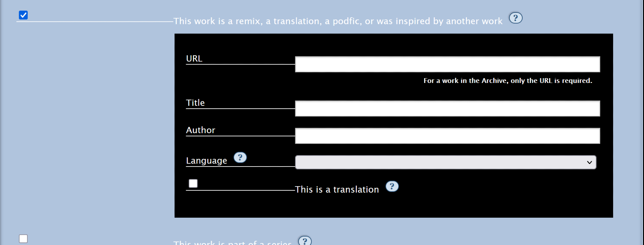
Task: Click the URL field label
Action: coord(194,59)
